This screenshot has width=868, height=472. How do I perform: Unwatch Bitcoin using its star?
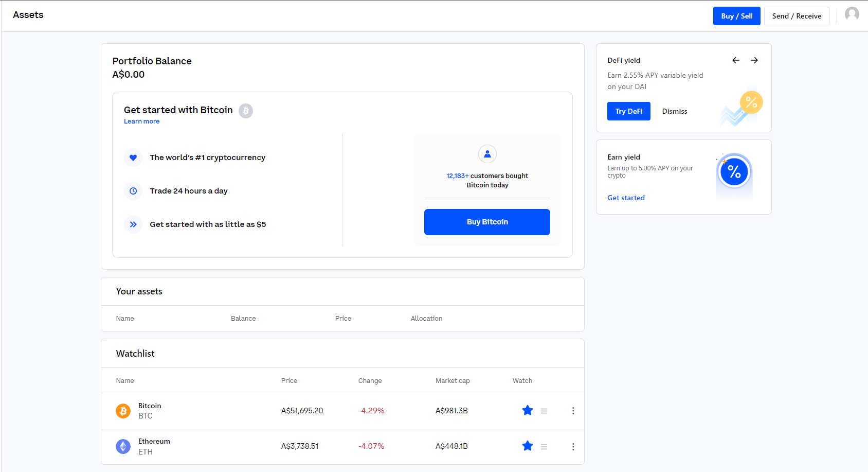pos(528,410)
